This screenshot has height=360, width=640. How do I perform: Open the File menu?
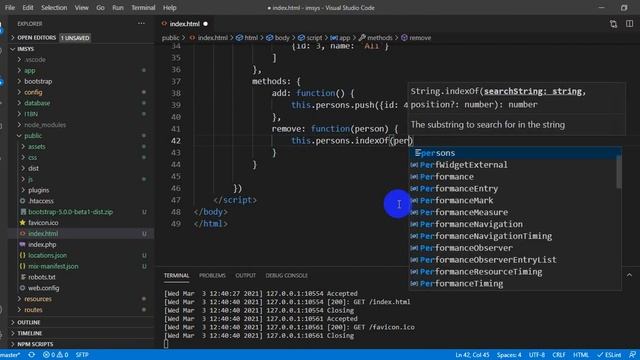pyautogui.click(x=10, y=8)
